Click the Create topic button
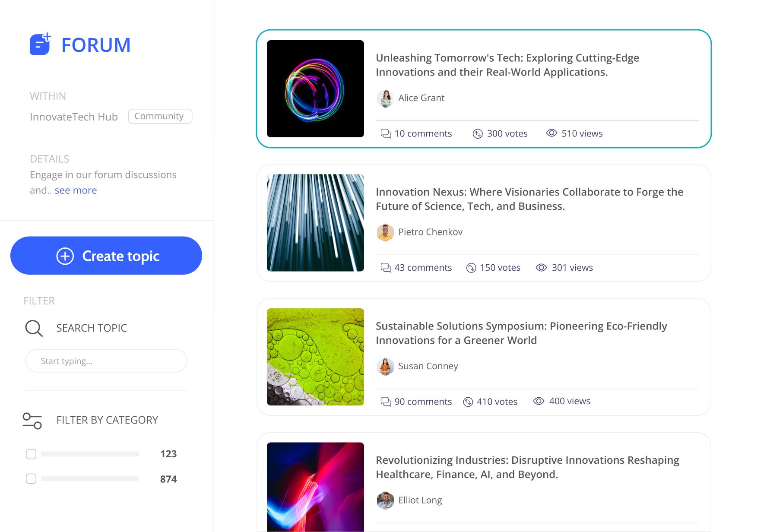Viewport: 767px width, 532px height. (106, 256)
